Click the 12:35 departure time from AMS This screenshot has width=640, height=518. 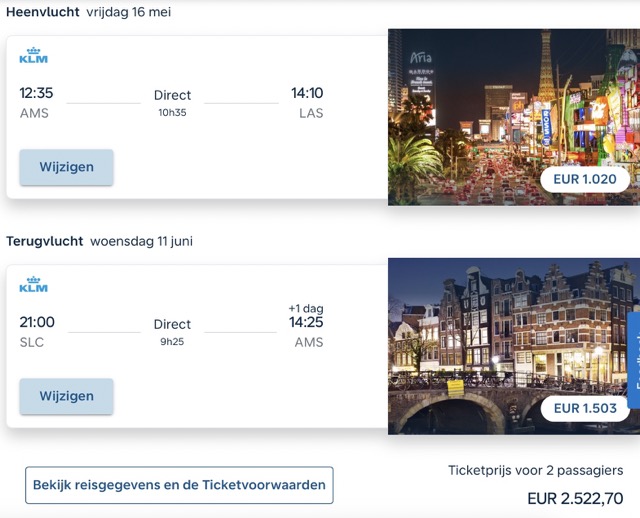36,93
